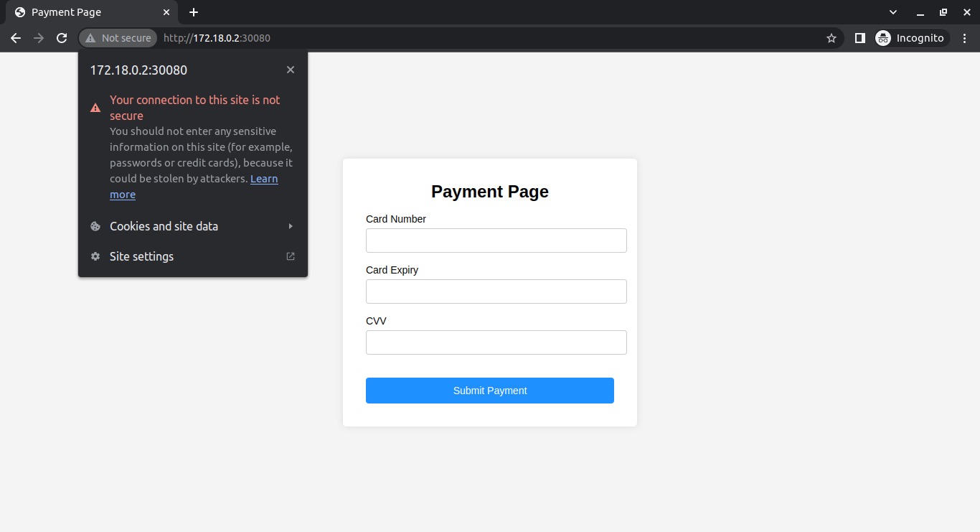Click the Not secure warning chip
The width and height of the screenshot is (980, 532).
pos(118,38)
